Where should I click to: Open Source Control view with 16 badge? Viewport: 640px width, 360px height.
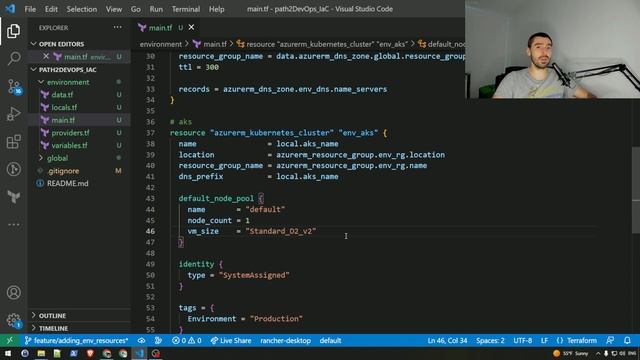click(x=13, y=87)
